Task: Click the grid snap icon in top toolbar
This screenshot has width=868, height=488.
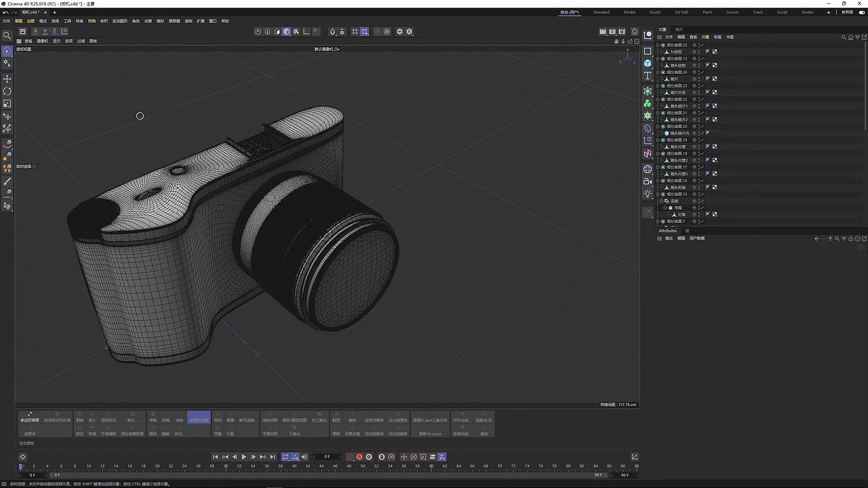Action: pyautogui.click(x=355, y=31)
